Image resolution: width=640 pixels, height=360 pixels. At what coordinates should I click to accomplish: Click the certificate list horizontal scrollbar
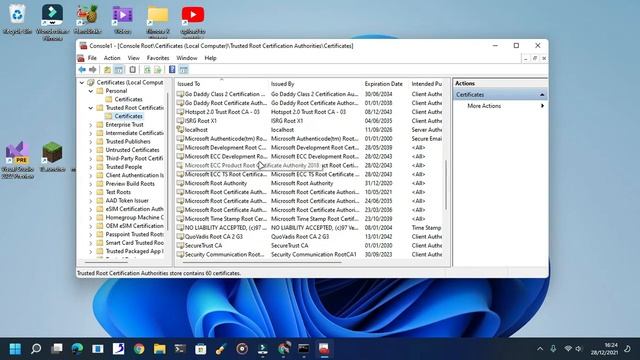[261, 262]
